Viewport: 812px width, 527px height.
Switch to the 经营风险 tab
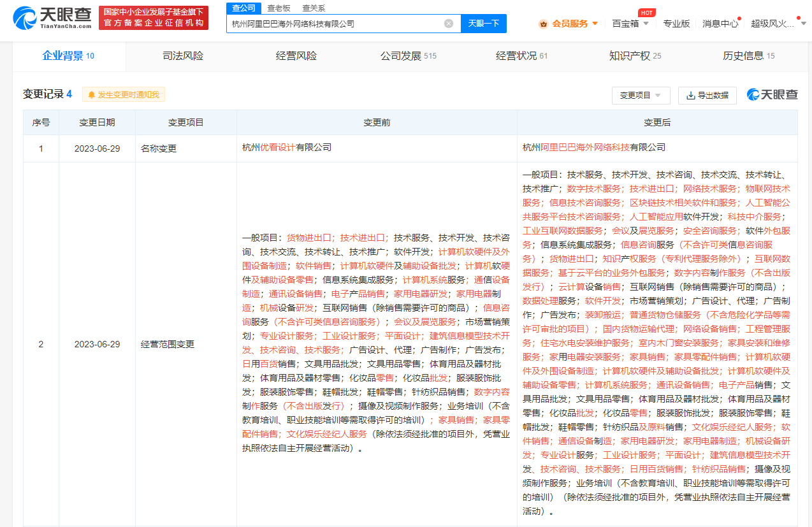coord(296,56)
